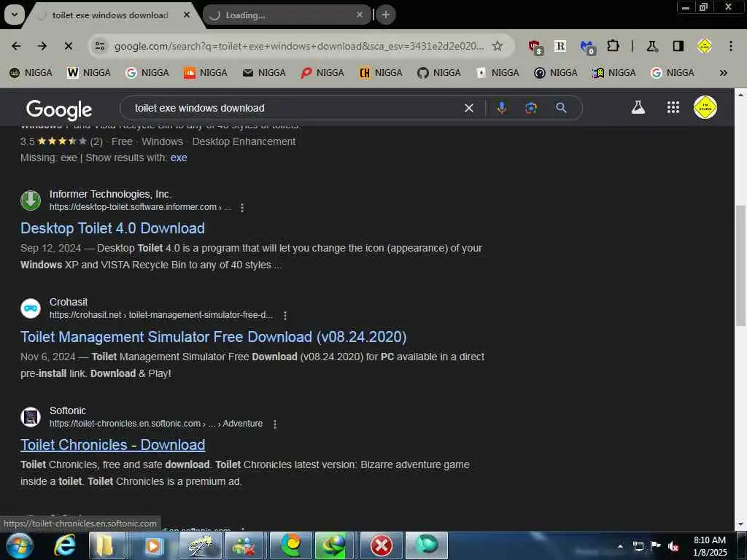Open the Wikipedia 'W' bookmark

[88, 72]
